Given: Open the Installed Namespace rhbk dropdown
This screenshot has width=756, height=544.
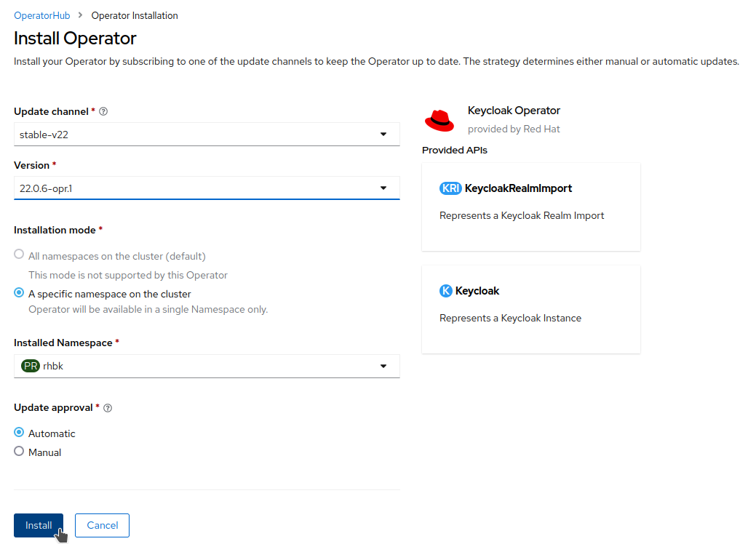Looking at the screenshot, I should pyautogui.click(x=207, y=367).
